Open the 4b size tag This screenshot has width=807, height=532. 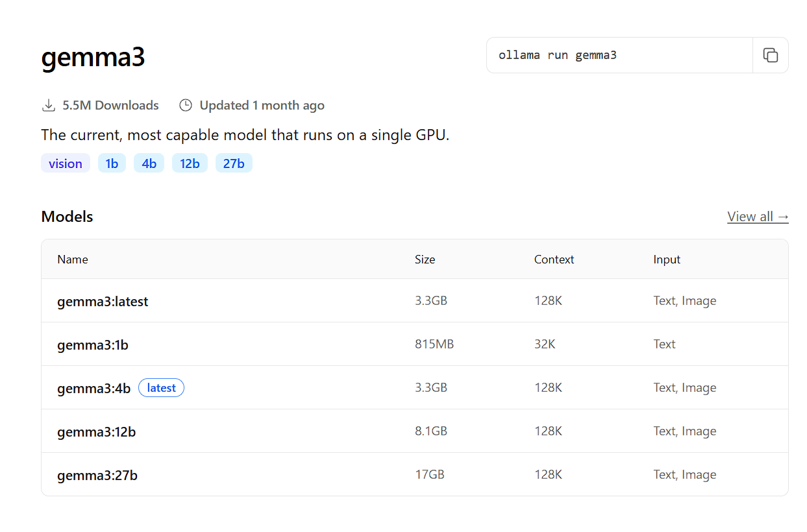coord(149,163)
